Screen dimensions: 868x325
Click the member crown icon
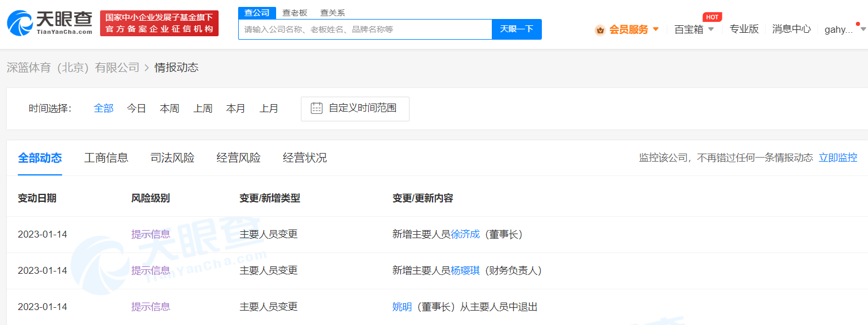point(600,30)
